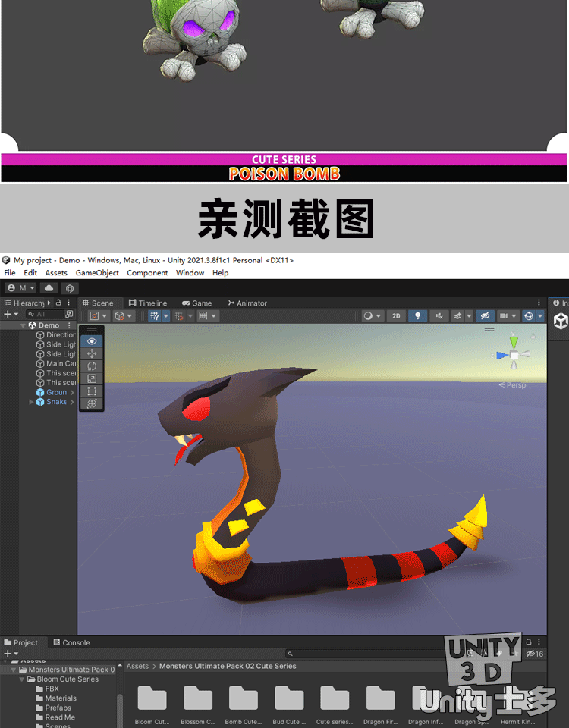Click the snap increment ruler icon
Image resolution: width=569 pixels, height=728 pixels.
(203, 316)
